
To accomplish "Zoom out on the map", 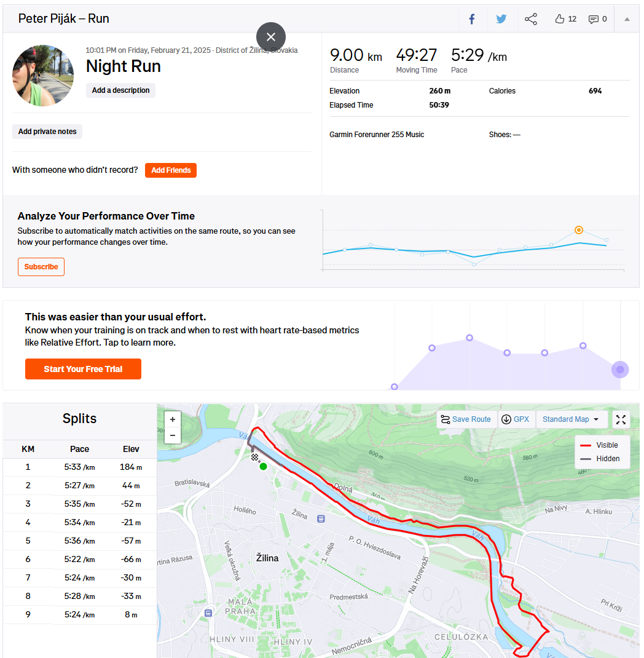I will [172, 435].
